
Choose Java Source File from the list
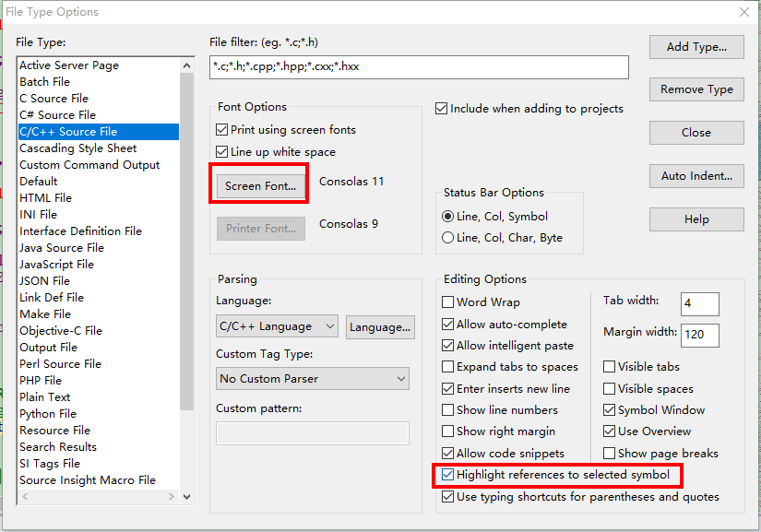(62, 248)
